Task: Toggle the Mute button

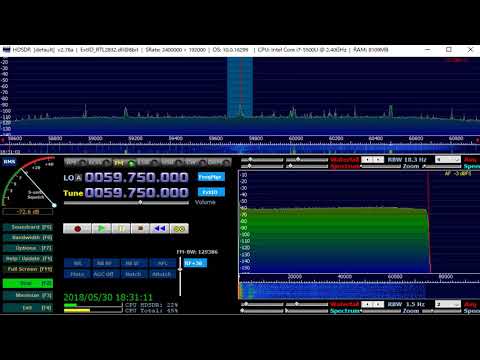Action: [77, 274]
